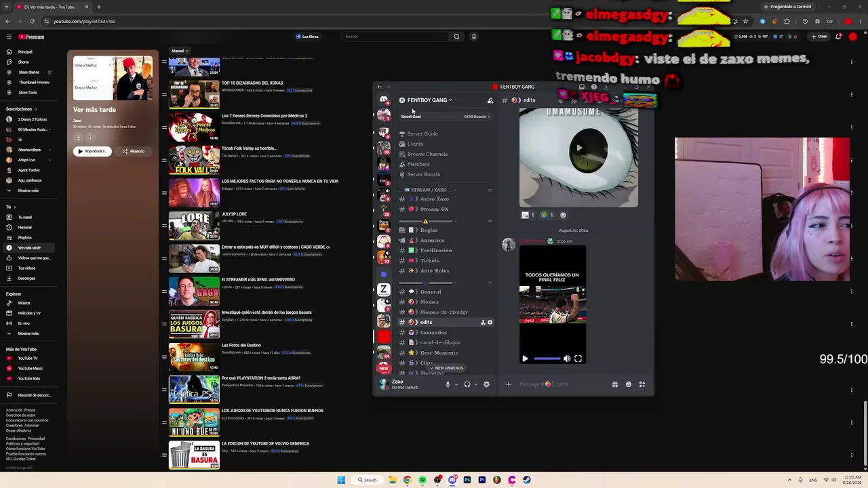Click the Discord video progress bar
Viewport: 868px width, 488px height.
[x=547, y=359]
